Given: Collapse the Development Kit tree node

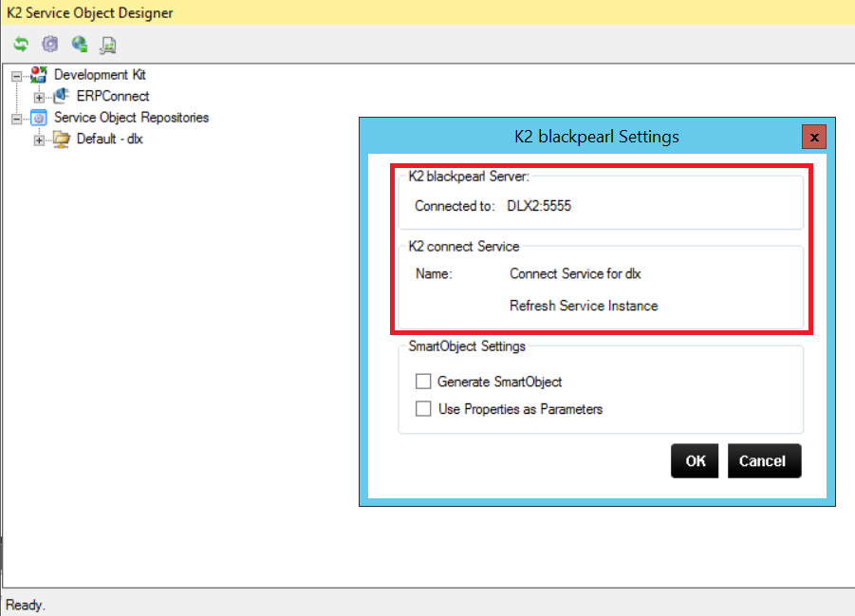Looking at the screenshot, I should 17,76.
